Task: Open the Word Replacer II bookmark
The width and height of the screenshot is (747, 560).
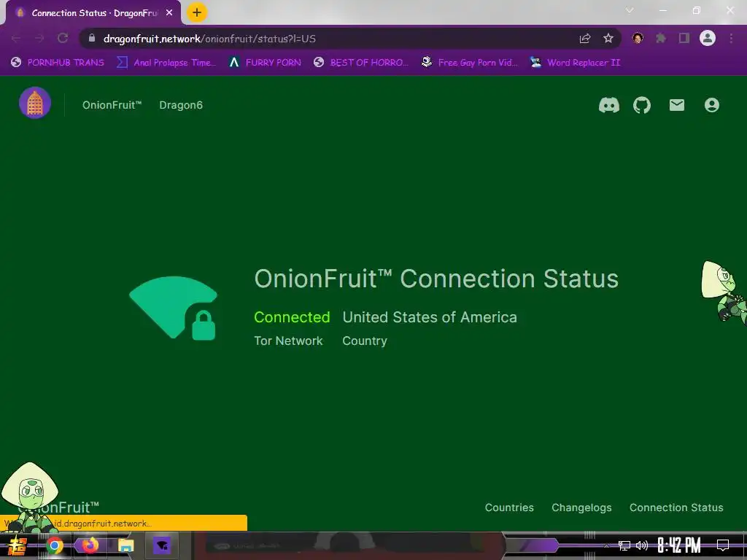Action: (x=575, y=63)
